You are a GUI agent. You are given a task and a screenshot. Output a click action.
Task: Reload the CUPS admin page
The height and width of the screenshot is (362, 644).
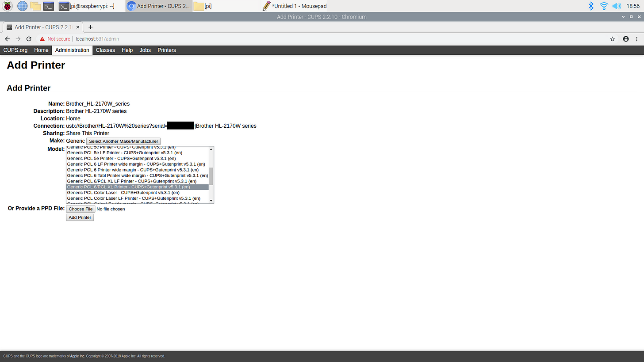point(29,39)
